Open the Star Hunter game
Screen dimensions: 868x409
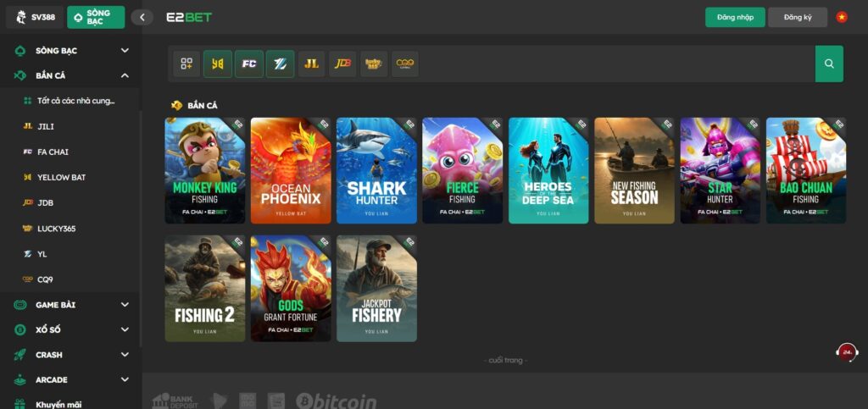(x=721, y=170)
